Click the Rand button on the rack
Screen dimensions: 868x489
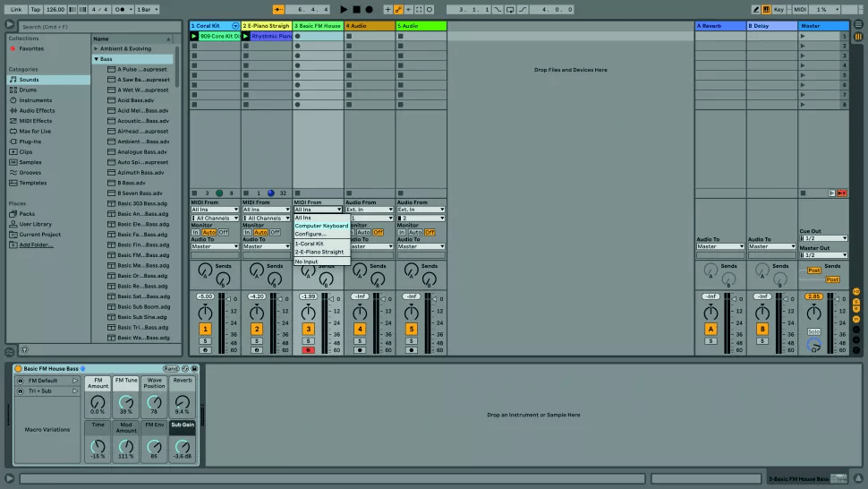pyautogui.click(x=169, y=369)
